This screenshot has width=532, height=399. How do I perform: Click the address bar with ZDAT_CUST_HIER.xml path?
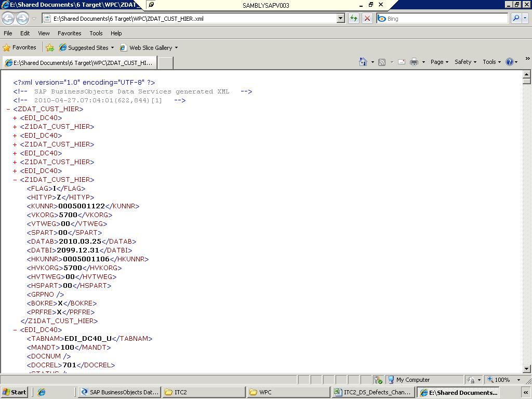[189, 19]
